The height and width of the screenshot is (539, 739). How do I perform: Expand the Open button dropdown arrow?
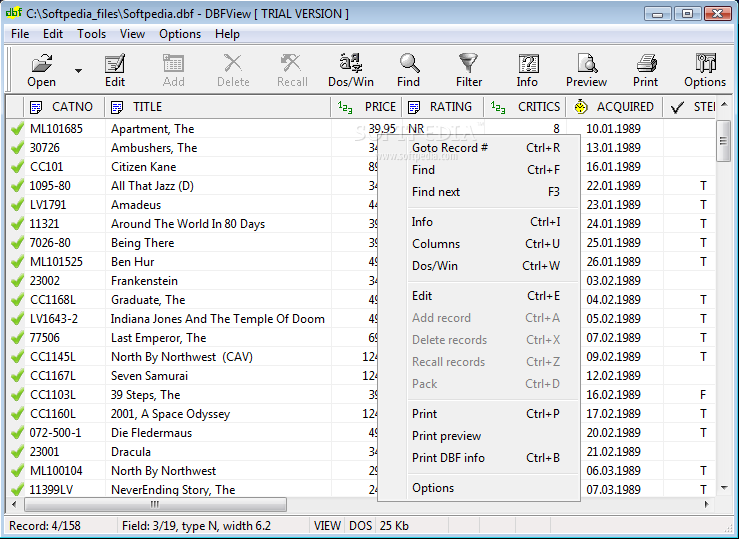pos(78,71)
